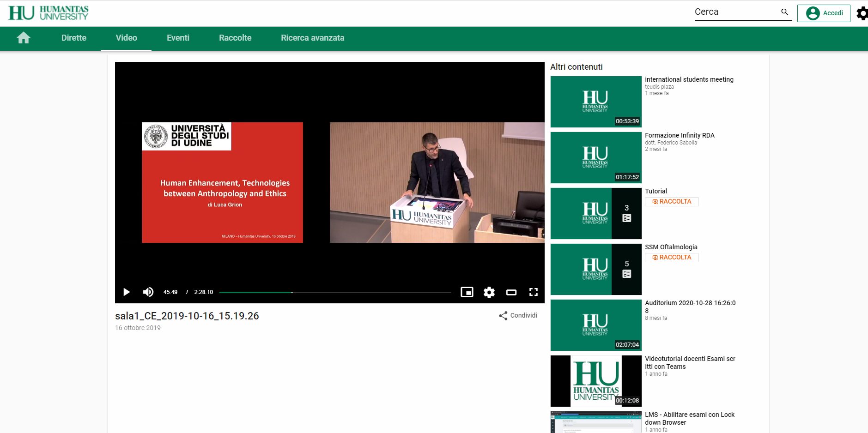Click author 'teudis plaza'

point(659,87)
